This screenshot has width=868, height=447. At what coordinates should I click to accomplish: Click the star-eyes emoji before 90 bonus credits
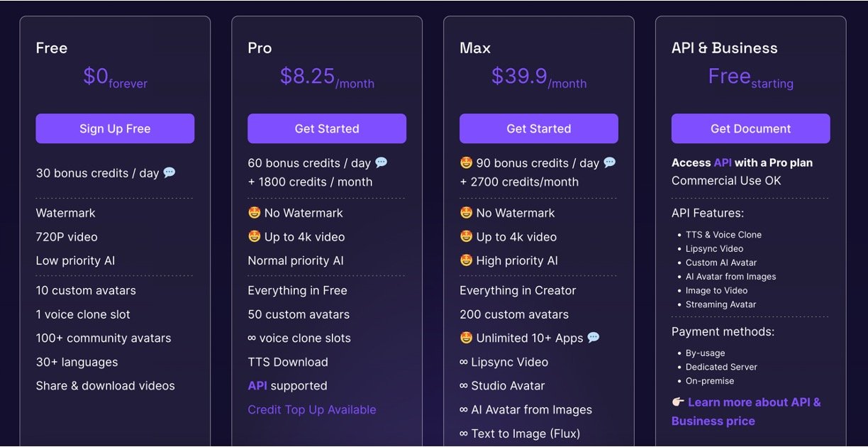466,163
